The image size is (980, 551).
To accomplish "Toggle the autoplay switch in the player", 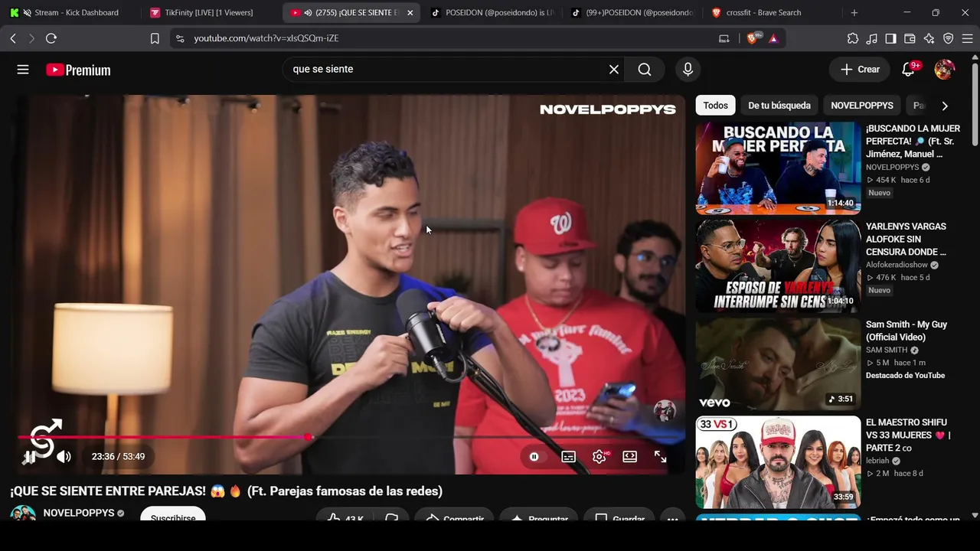I will coord(534,457).
